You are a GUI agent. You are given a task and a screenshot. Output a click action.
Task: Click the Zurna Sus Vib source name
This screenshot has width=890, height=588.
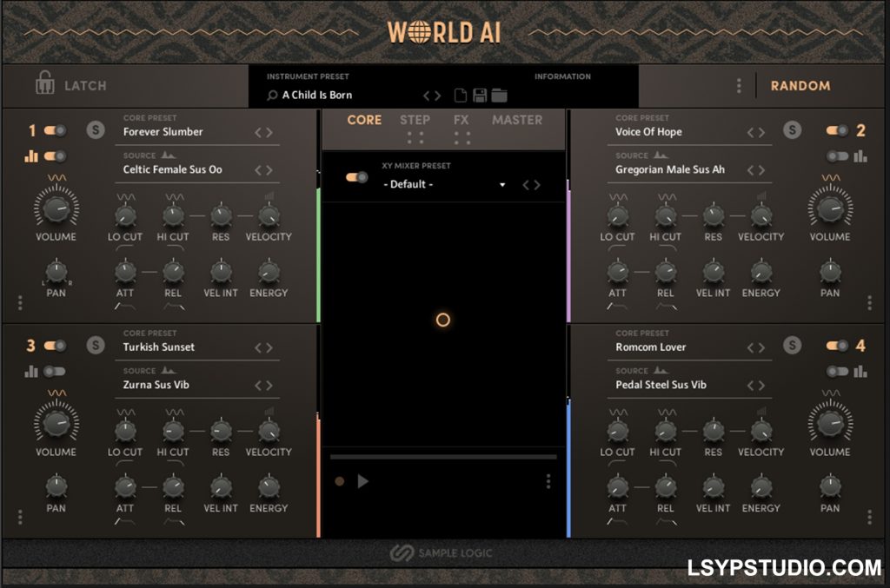click(x=156, y=385)
